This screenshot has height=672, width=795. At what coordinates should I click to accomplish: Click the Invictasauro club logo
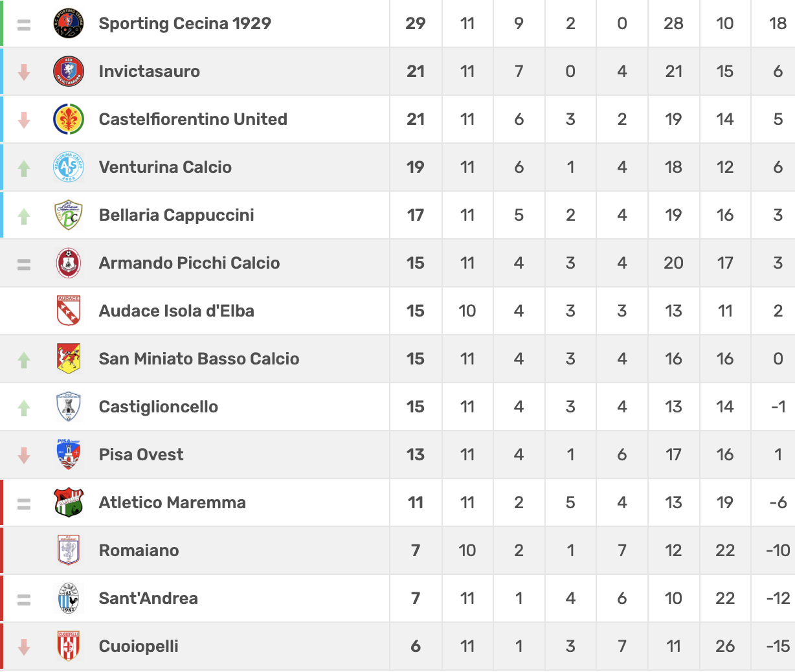tap(69, 71)
